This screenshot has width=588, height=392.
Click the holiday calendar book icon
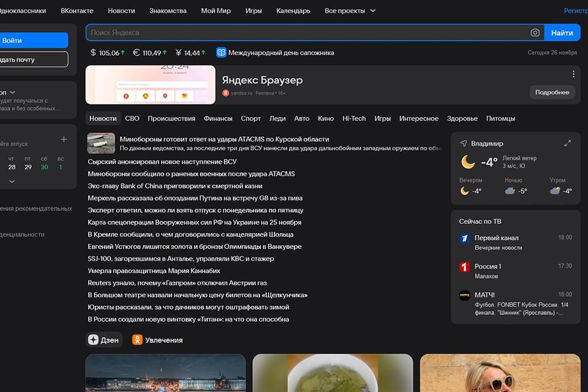[221, 52]
